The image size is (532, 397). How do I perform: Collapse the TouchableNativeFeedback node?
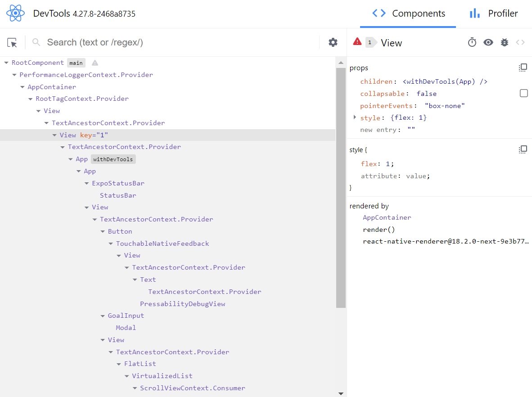point(111,244)
